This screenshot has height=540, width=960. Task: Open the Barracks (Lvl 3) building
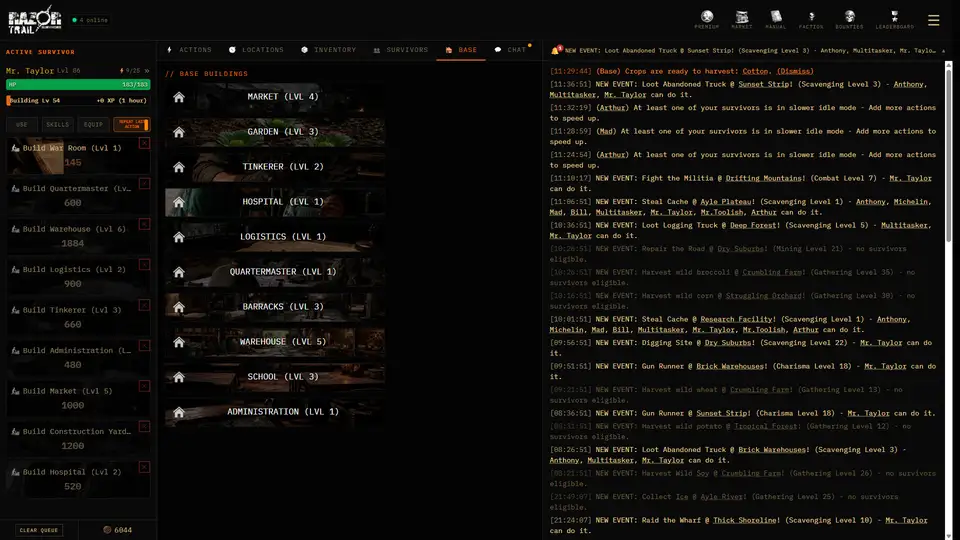click(x=275, y=307)
